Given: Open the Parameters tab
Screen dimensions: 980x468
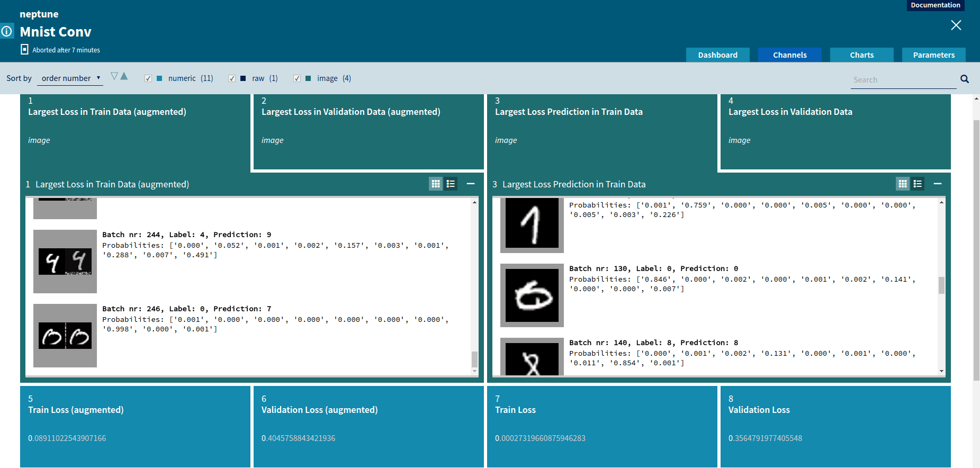Looking at the screenshot, I should click(x=933, y=55).
